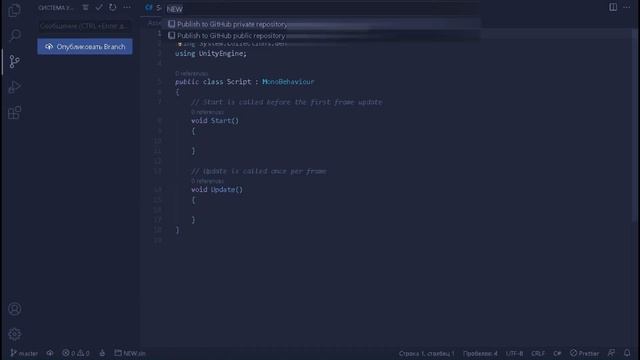Click 'public class Script' declaration text

[x=213, y=82]
